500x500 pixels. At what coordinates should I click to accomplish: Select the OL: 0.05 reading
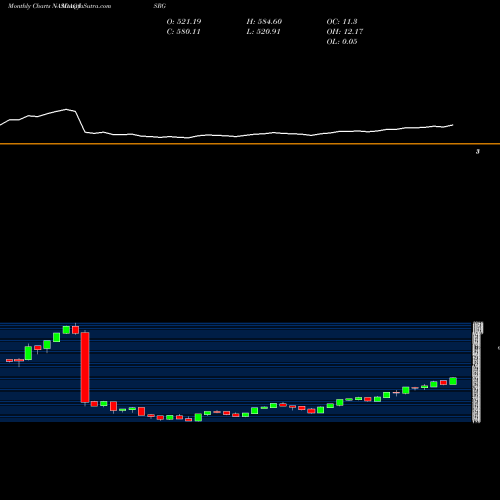(342, 42)
